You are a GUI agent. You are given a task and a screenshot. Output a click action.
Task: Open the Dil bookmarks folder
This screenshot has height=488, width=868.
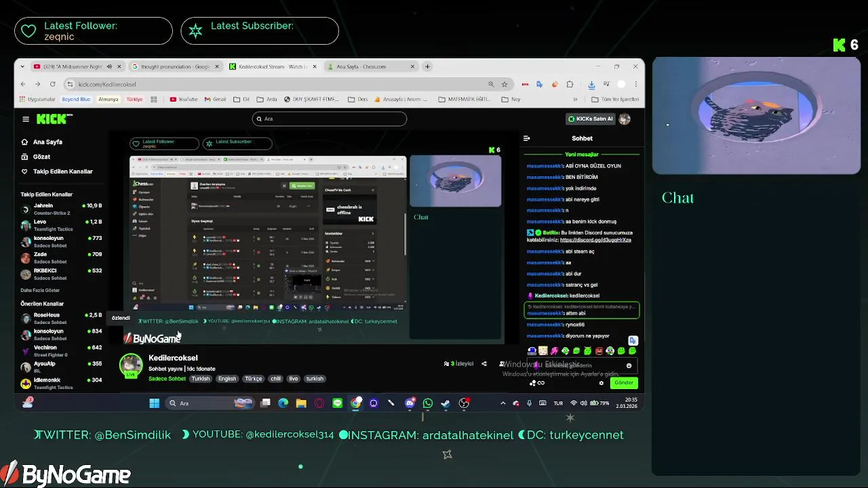click(x=241, y=100)
